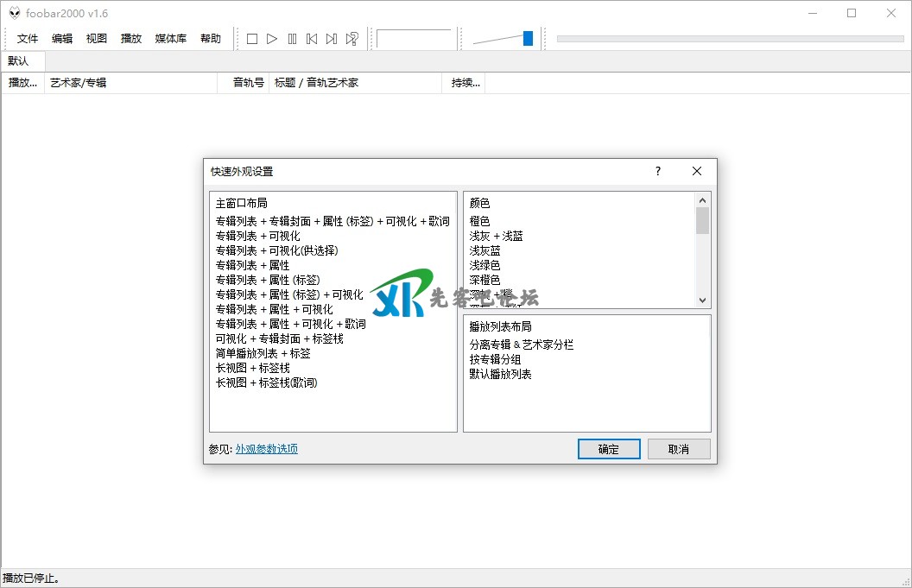Open the 文件 menu

[28, 39]
